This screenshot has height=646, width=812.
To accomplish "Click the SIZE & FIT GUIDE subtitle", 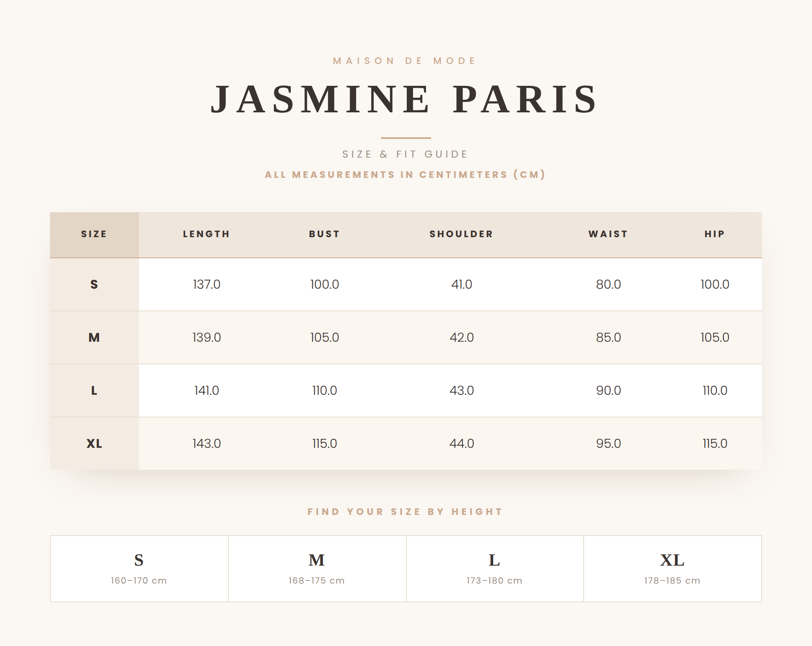I will click(405, 154).
